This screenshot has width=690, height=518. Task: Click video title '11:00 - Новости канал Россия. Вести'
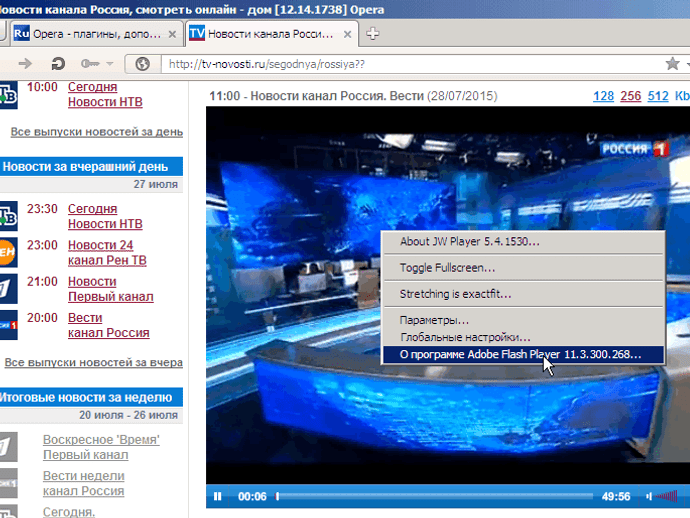(316, 96)
